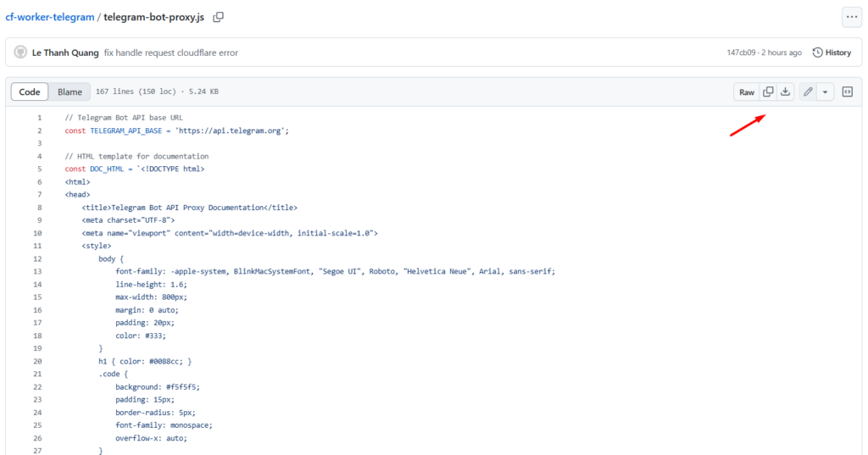Click 167 lines (150 loc) info text
This screenshot has height=455, width=868.
136,92
